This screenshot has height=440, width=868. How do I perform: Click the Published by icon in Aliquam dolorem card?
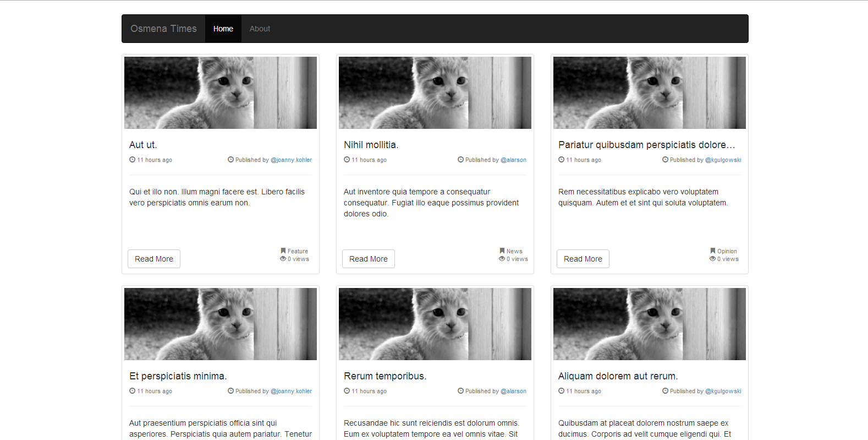pos(666,391)
